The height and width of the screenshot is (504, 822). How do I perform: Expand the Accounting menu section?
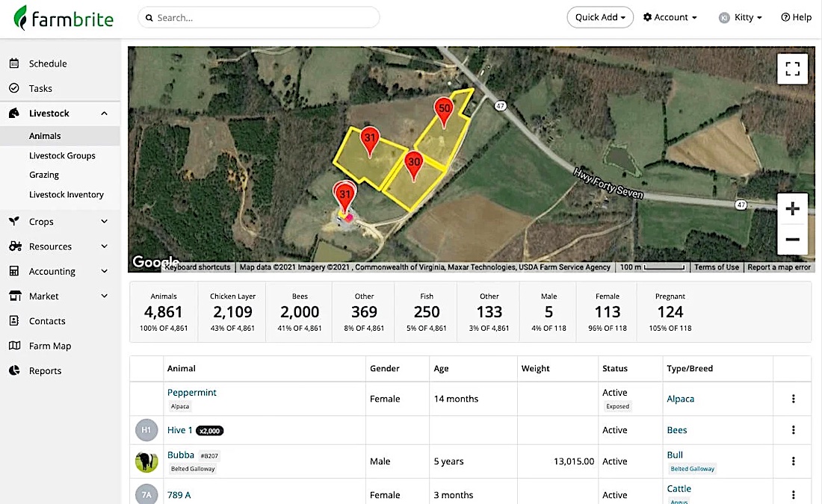[x=105, y=271]
